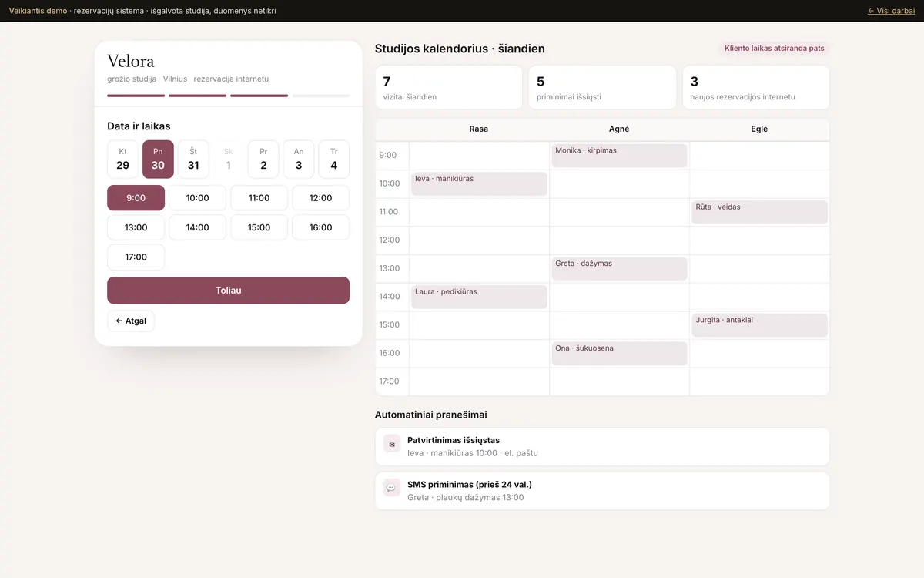Select date Kt 29
This screenshot has height=578, width=924.
click(x=122, y=160)
